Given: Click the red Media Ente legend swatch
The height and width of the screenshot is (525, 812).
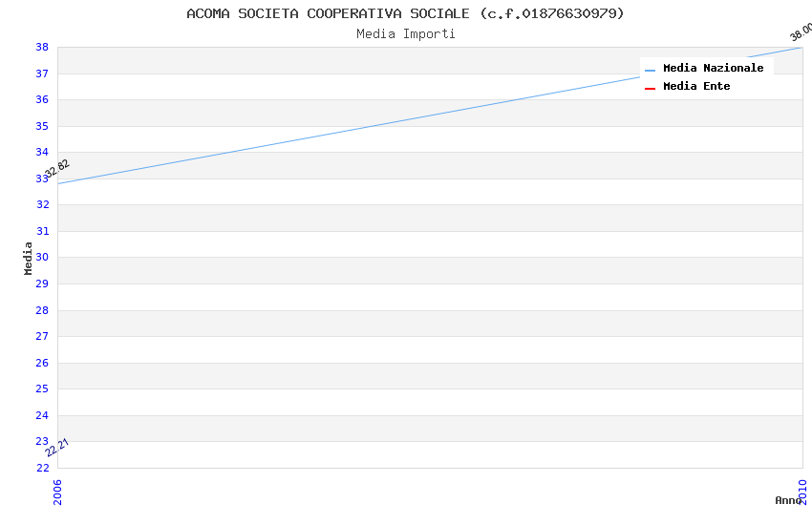Looking at the screenshot, I should [650, 88].
